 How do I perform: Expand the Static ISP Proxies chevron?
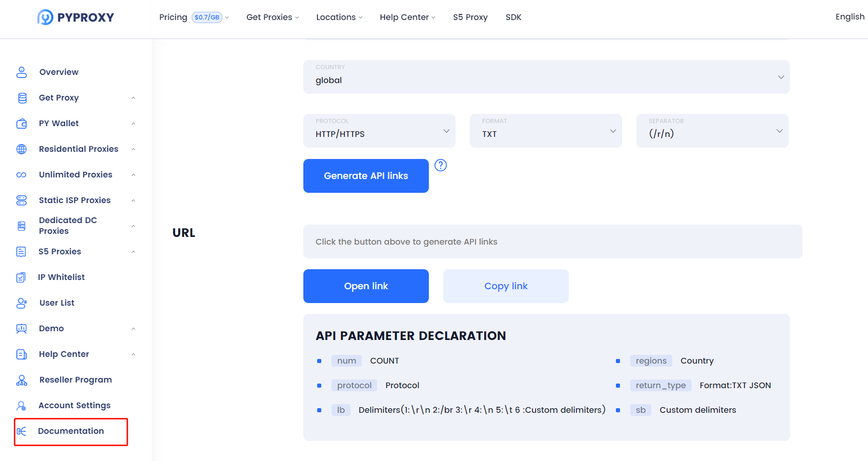pyautogui.click(x=133, y=201)
